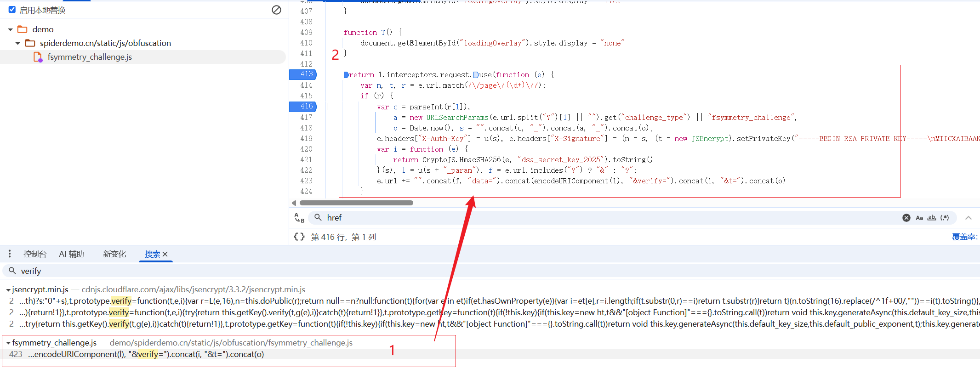Click the pretty-print curly braces icon
This screenshot has width=980, height=374.
pos(299,237)
